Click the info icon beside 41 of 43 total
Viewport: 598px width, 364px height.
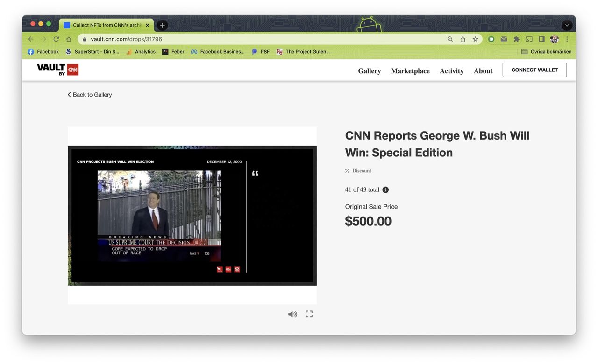click(x=385, y=190)
